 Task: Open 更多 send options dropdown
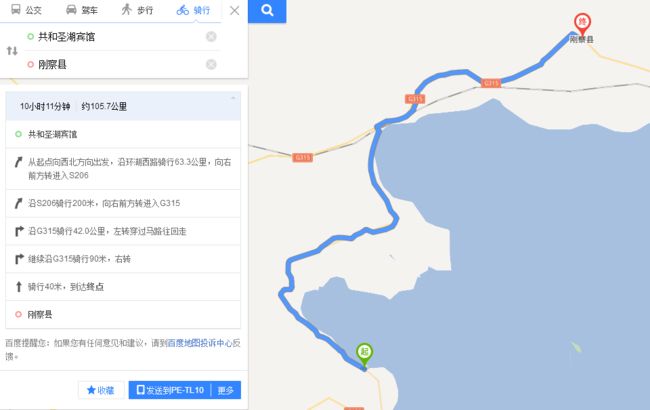(x=226, y=390)
